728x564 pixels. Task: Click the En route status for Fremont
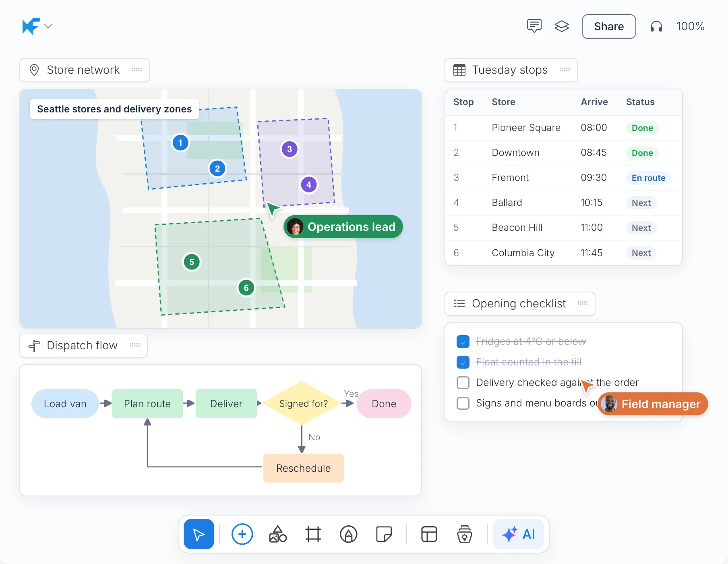pos(648,178)
